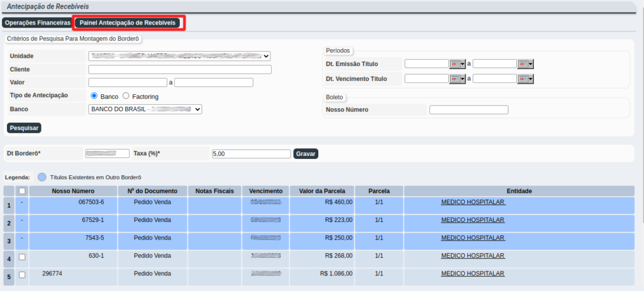
Task: Open calendar for Dt. Emissão Título start date
Action: [x=457, y=63]
